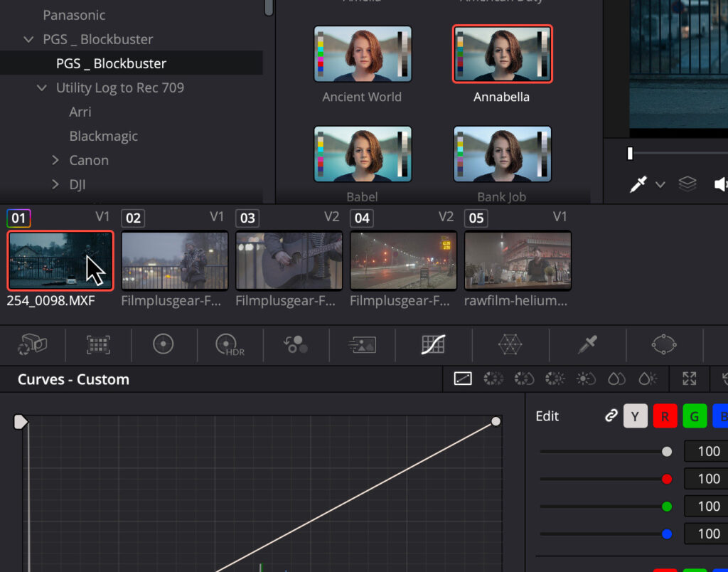The height and width of the screenshot is (572, 728).
Task: Select the Blackmagic folder in LUT tree
Action: [103, 136]
